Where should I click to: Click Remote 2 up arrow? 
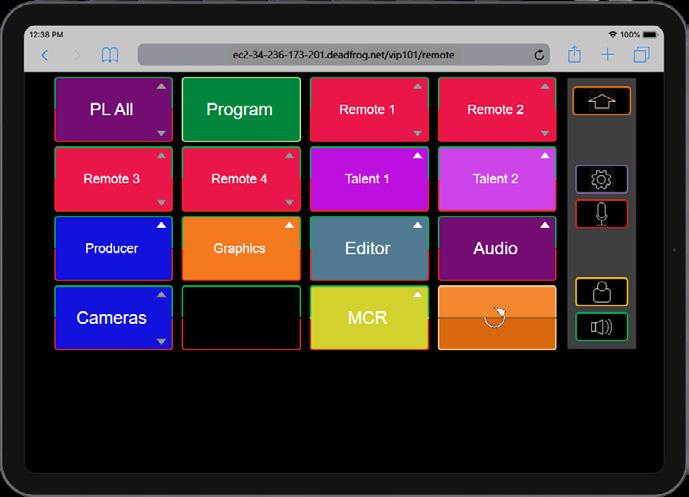pyautogui.click(x=545, y=86)
